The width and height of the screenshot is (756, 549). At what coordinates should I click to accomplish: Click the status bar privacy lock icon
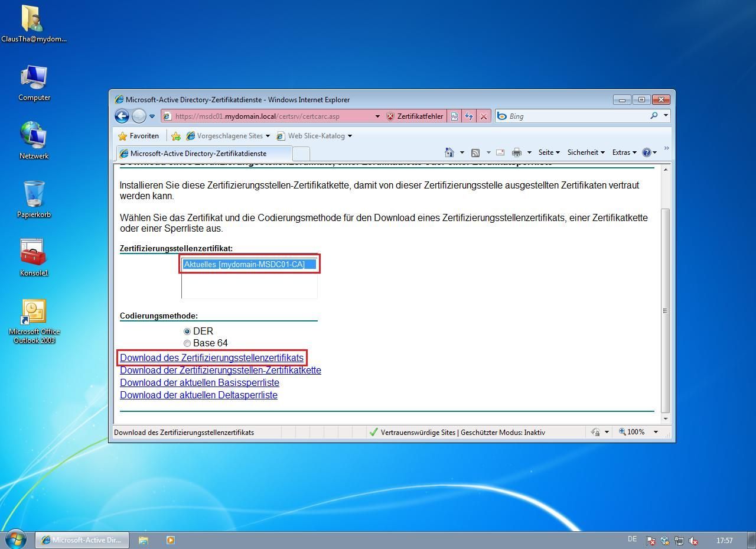pyautogui.click(x=595, y=432)
